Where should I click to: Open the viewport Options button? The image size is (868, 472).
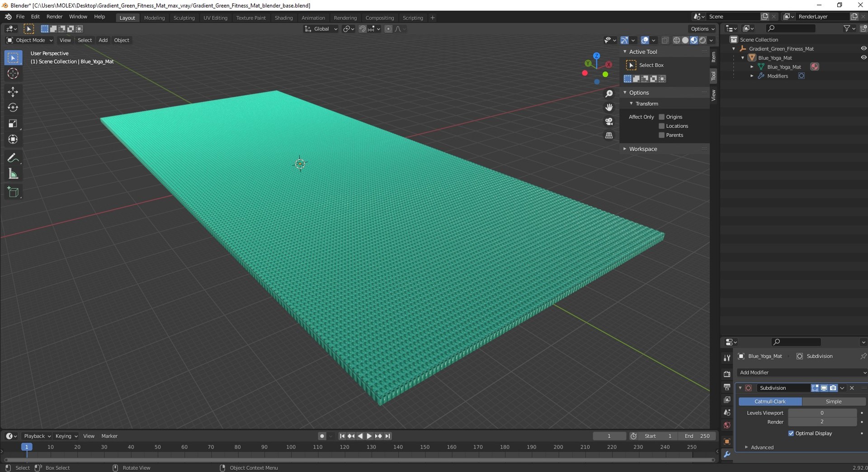point(703,29)
